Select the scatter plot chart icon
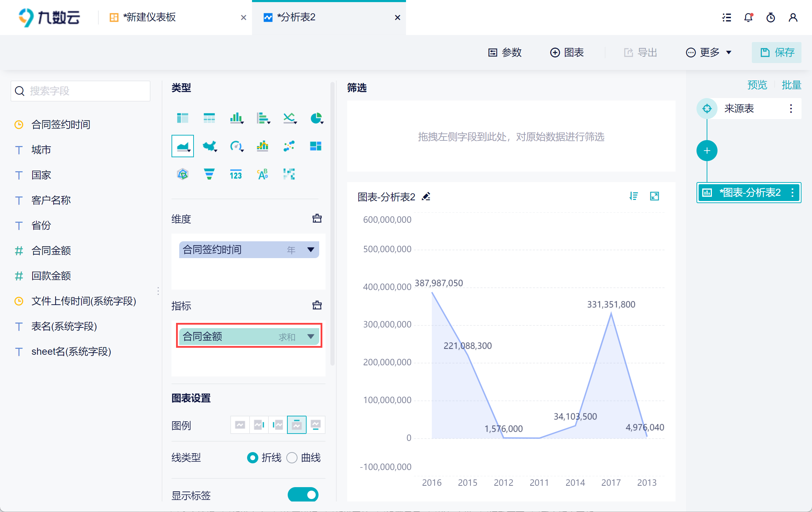Viewport: 812px width, 512px height. coord(289,146)
